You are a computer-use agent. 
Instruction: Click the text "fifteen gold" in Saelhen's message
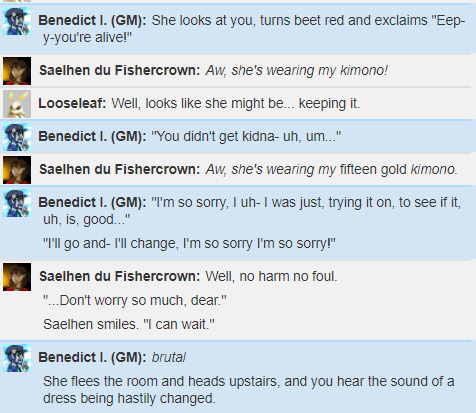point(373,169)
